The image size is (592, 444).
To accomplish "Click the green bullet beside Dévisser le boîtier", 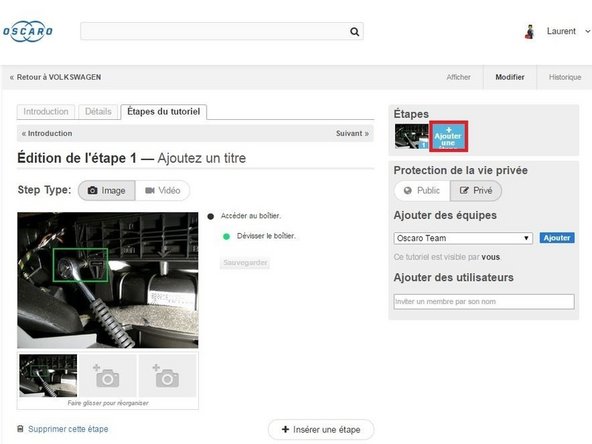I will point(227,237).
